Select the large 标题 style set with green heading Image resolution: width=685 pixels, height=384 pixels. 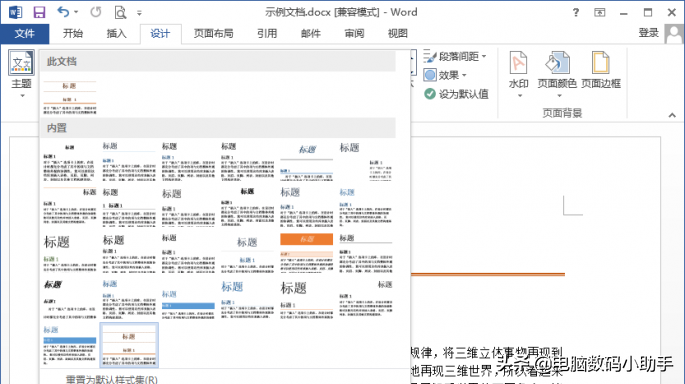(69, 253)
